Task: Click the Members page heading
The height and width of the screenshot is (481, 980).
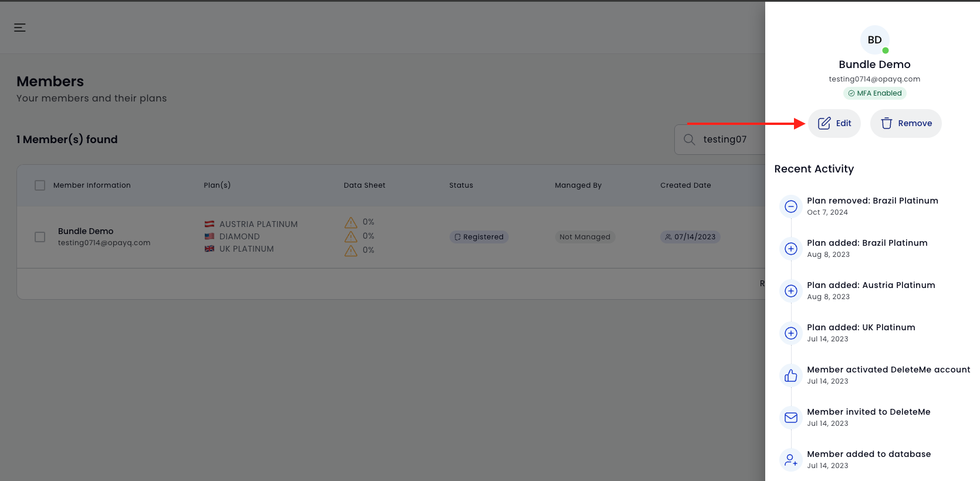Action: [x=50, y=82]
